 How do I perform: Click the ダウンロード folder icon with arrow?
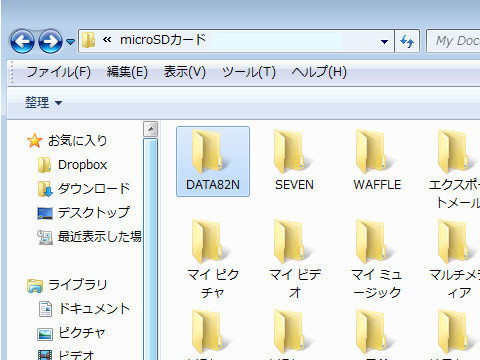click(45, 189)
